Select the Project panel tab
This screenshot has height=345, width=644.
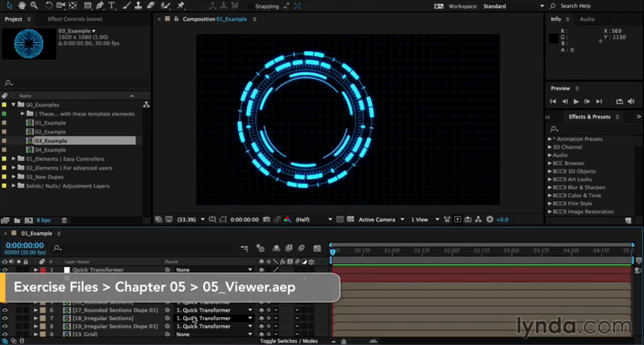[13, 19]
